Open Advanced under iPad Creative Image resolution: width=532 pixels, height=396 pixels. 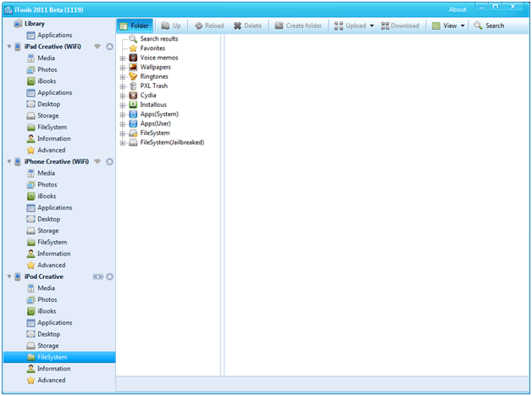[x=51, y=150]
